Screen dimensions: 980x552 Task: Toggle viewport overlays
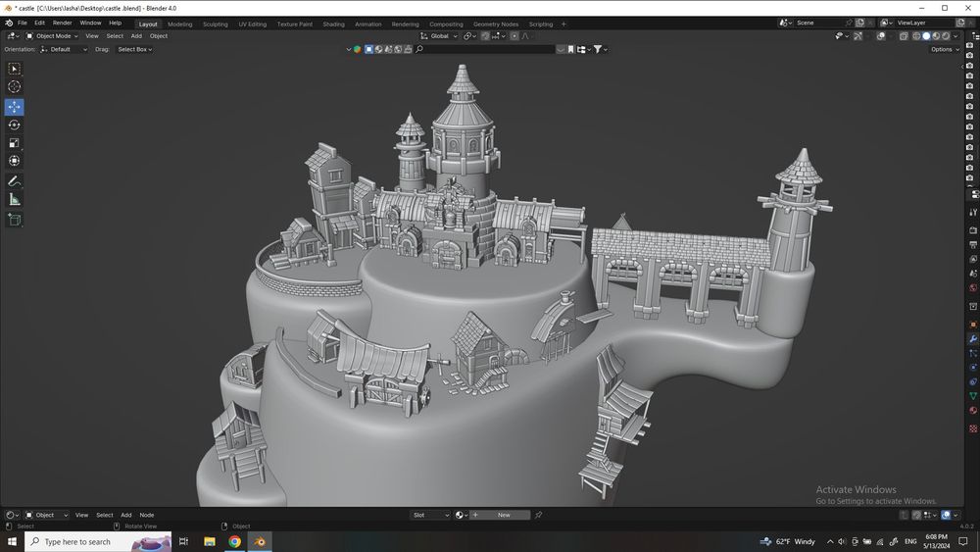coord(881,36)
